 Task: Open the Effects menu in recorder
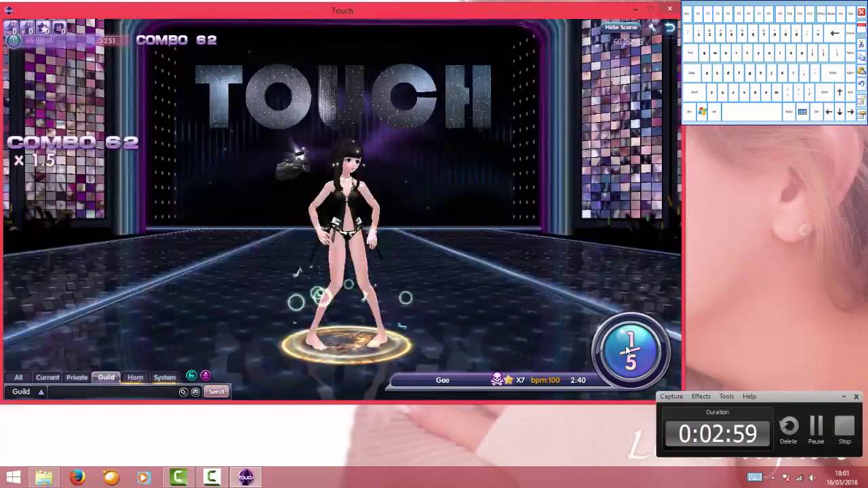click(701, 396)
